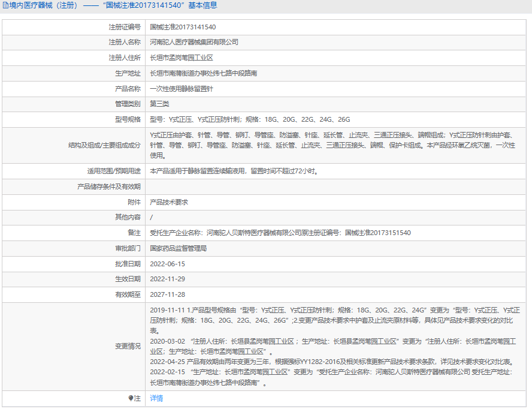Click the 结构及组成/主要组成成分 label
532x412 pixels.
104,145
